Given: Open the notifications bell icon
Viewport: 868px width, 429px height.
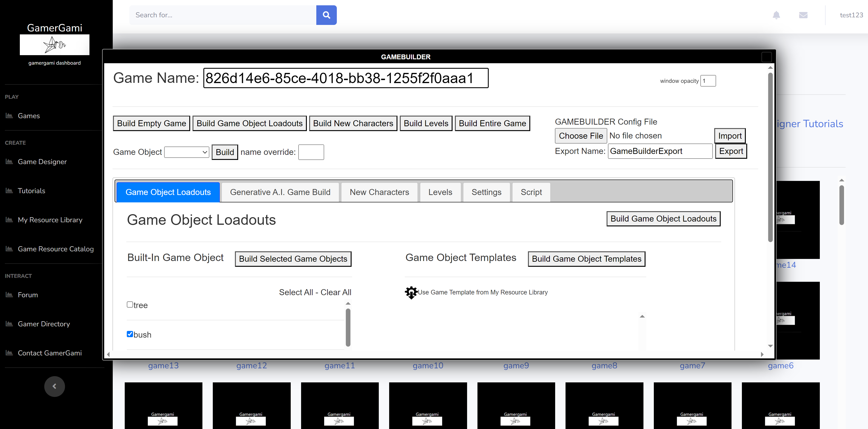Looking at the screenshot, I should pos(776,15).
